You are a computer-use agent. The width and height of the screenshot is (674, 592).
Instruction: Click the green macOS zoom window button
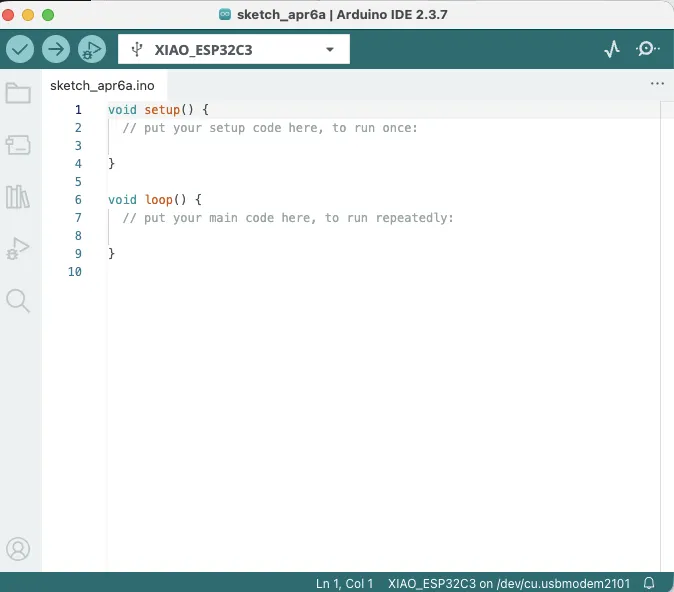[x=48, y=15]
